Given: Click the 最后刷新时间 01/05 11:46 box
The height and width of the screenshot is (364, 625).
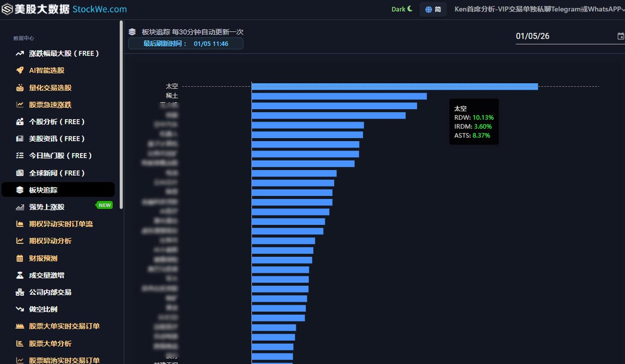Looking at the screenshot, I should tap(185, 44).
